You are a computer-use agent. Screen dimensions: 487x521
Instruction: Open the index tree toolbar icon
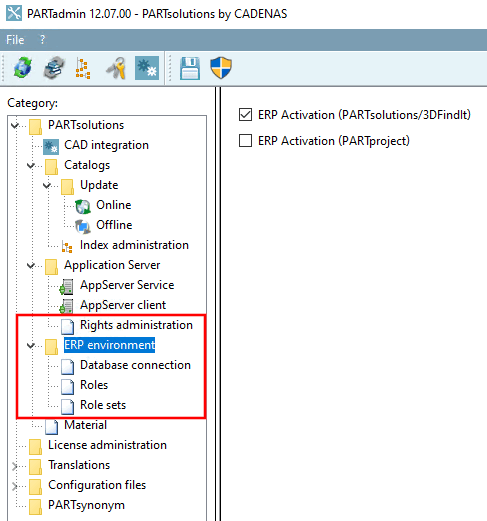(83, 68)
